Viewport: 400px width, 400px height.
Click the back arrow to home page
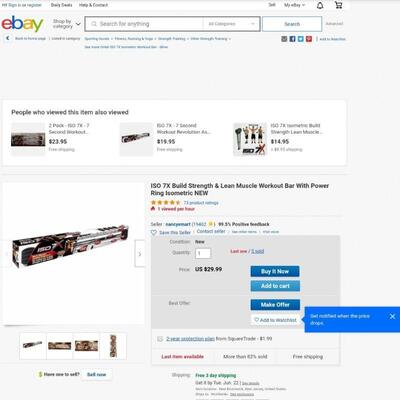point(8,38)
